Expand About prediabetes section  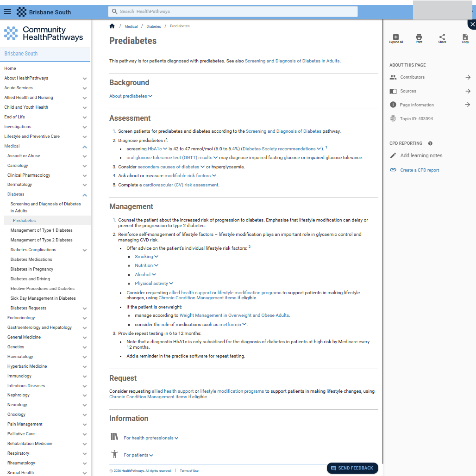click(x=131, y=96)
